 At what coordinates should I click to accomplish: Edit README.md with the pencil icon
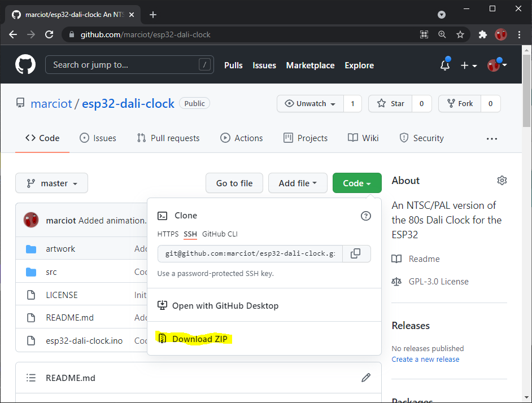[x=366, y=377]
